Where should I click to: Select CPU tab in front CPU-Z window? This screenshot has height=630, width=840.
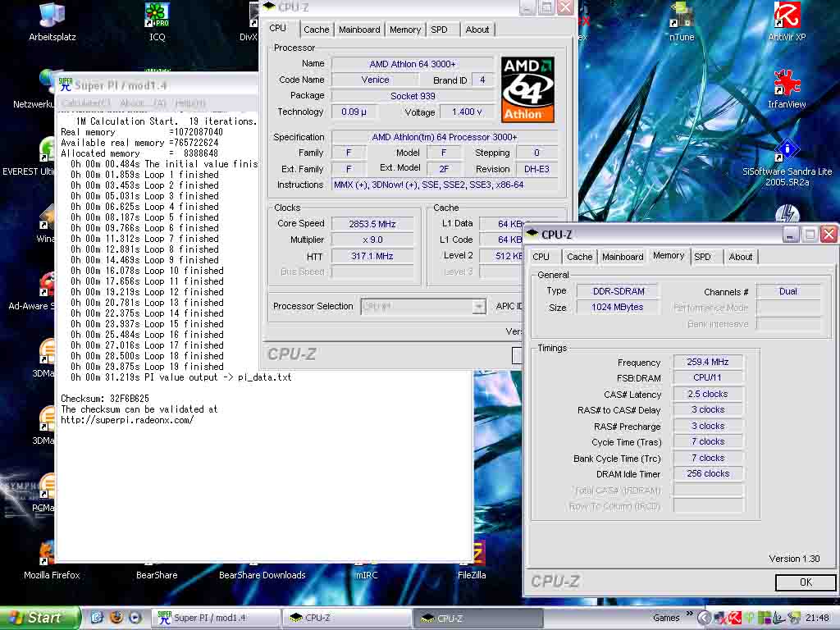point(541,257)
